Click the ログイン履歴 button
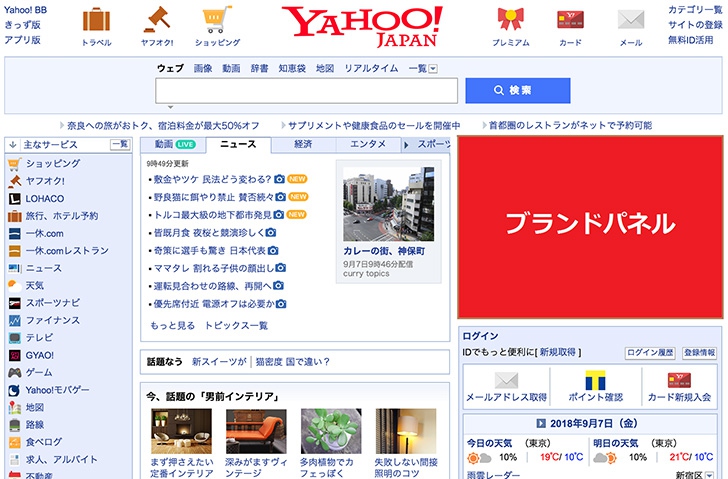This screenshot has height=479, width=728. [x=650, y=353]
